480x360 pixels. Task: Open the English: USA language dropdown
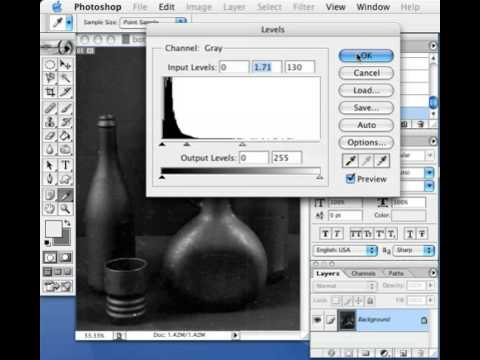(x=345, y=250)
